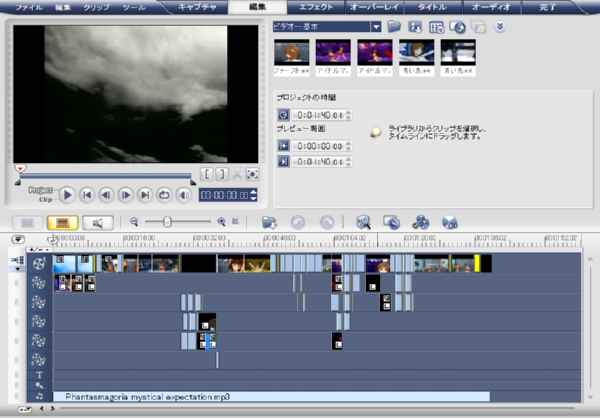Play the project preview
600x418 pixels.
coord(68,195)
